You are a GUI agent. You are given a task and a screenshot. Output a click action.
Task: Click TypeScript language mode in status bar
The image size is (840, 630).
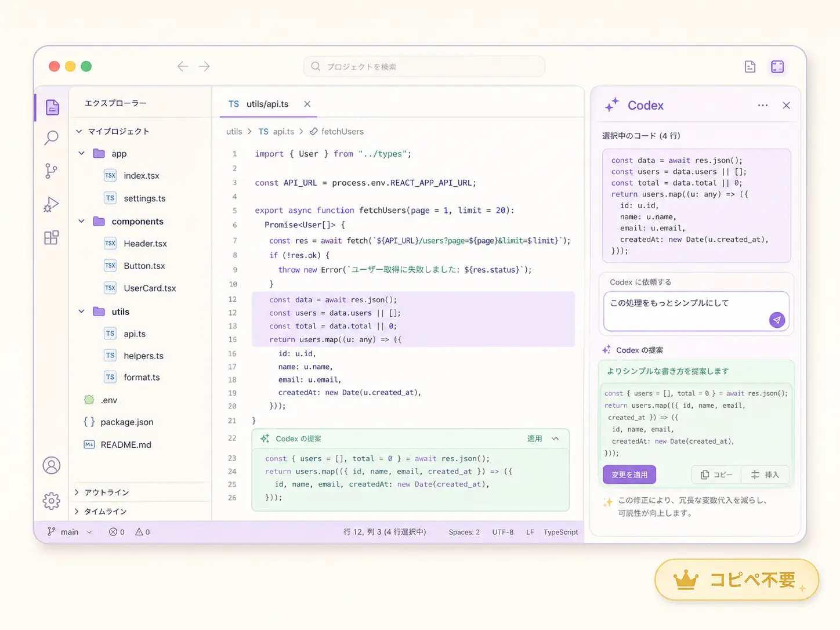(561, 532)
